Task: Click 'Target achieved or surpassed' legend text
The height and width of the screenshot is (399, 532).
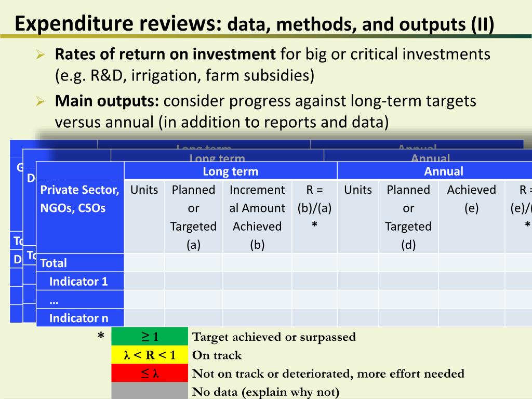Action: [x=274, y=337]
